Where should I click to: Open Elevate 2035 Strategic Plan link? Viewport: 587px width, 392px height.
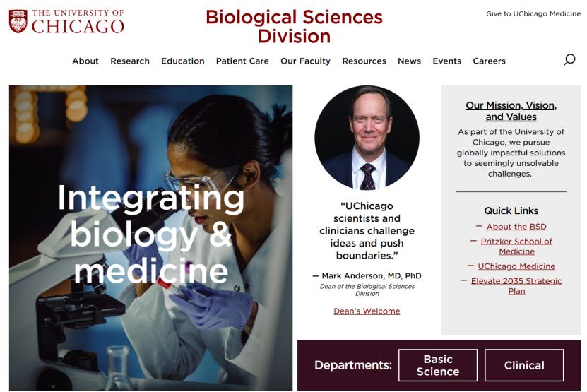(516, 285)
